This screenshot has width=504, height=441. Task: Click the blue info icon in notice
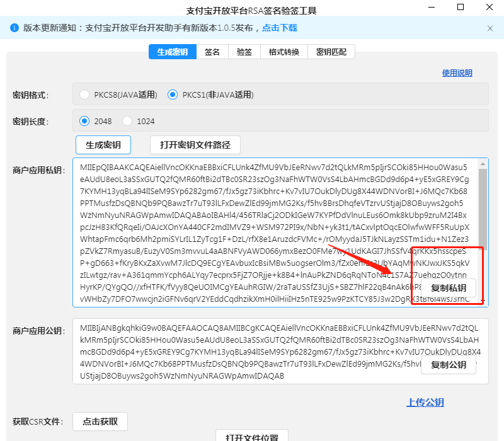[x=14, y=28]
